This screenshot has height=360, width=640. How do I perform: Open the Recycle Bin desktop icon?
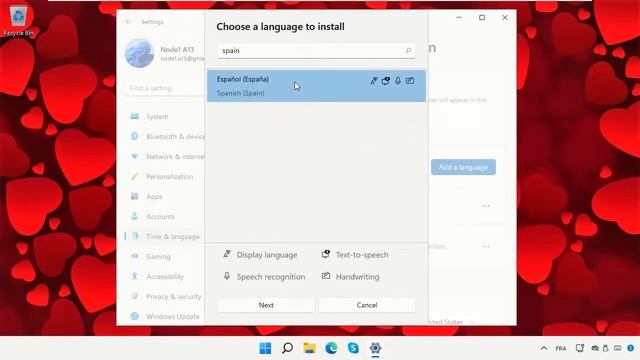tap(18, 20)
